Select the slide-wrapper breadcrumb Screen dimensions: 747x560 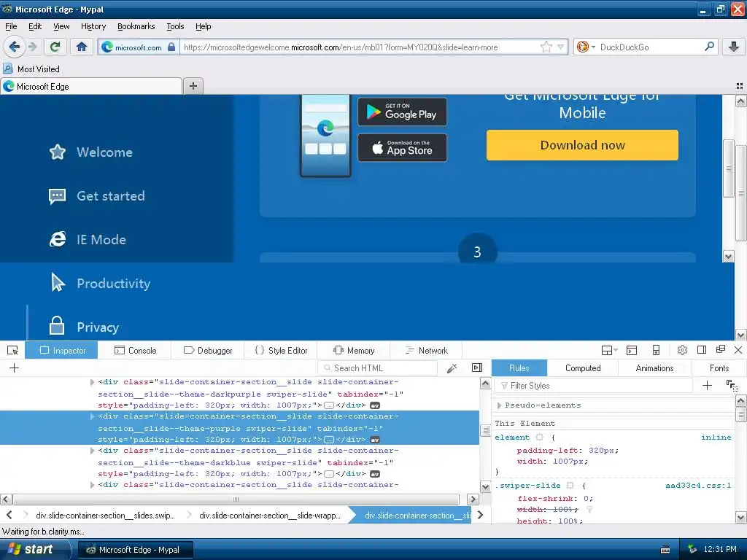270,516
